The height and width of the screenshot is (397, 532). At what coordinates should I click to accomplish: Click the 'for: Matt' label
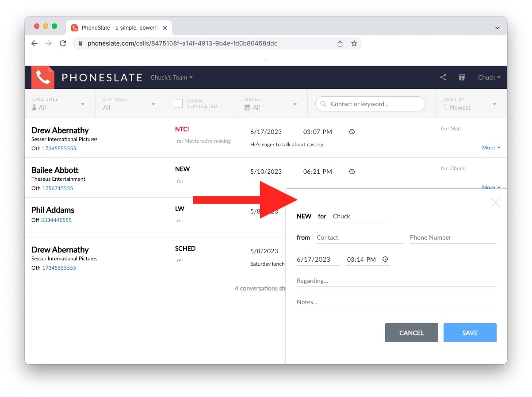pyautogui.click(x=451, y=129)
